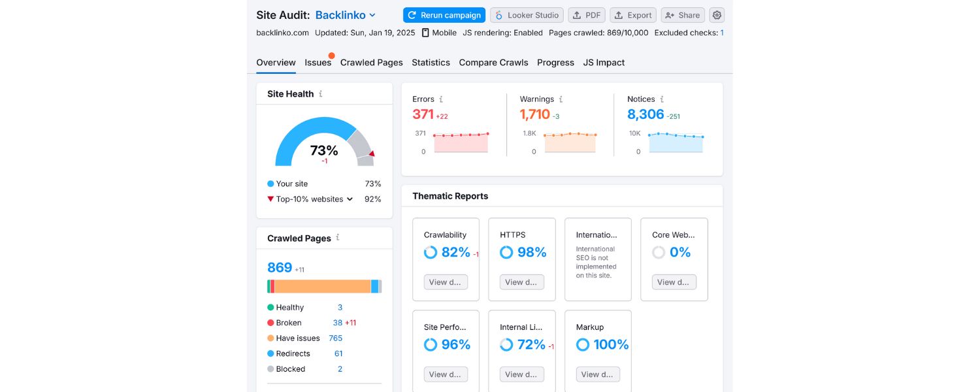Open the campaign settings gear icon
Image resolution: width=980 pixels, height=392 pixels.
717,14
